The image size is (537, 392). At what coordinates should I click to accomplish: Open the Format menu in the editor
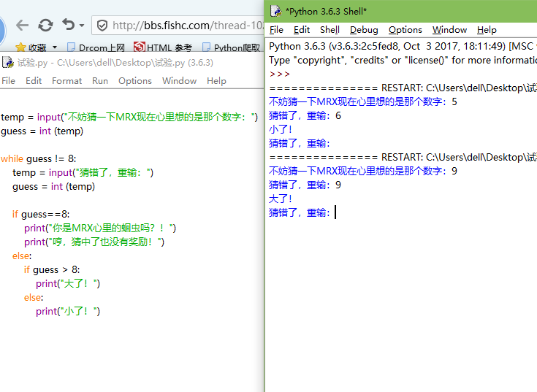(67, 81)
